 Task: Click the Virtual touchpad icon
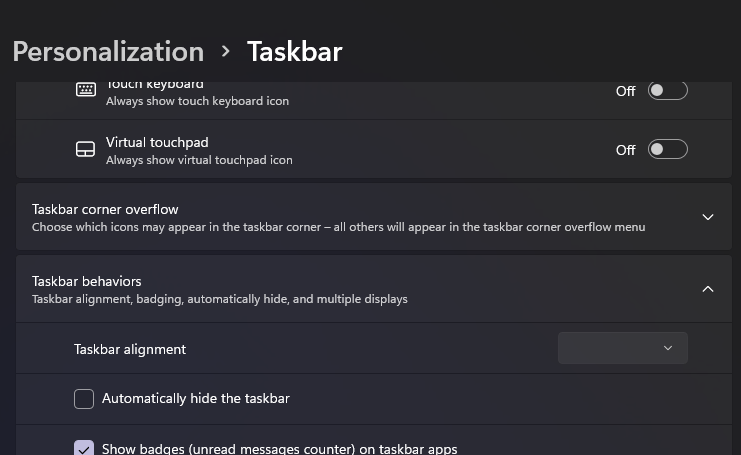click(86, 150)
